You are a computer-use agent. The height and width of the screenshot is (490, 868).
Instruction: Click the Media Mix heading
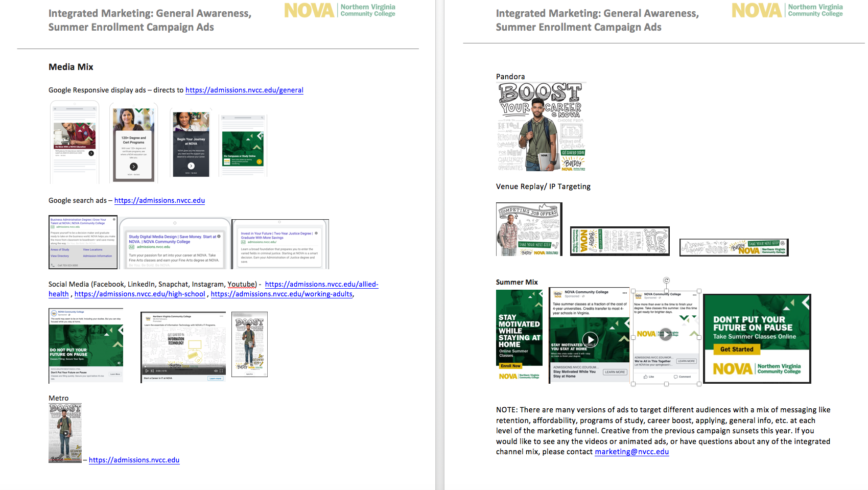pos(71,67)
